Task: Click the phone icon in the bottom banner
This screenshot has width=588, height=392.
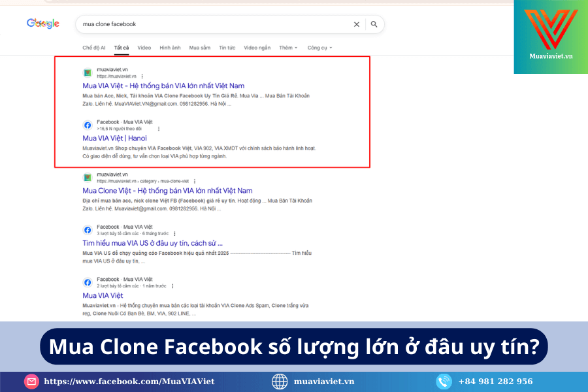Action: point(444,382)
